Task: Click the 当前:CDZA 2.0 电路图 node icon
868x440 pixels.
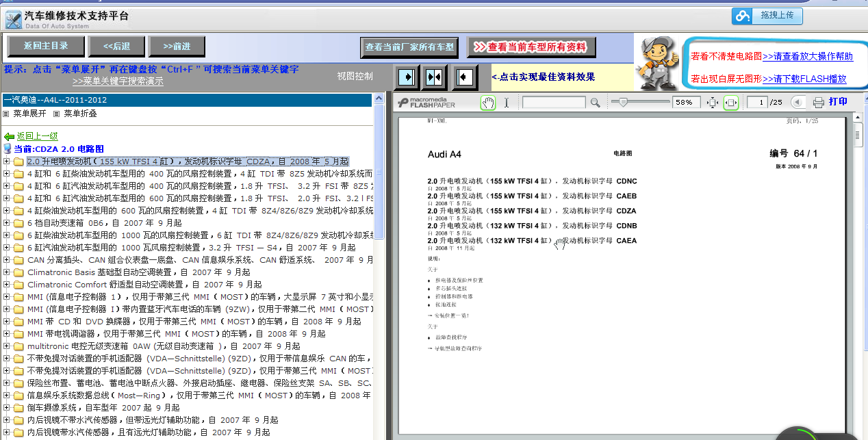Action: (8, 148)
